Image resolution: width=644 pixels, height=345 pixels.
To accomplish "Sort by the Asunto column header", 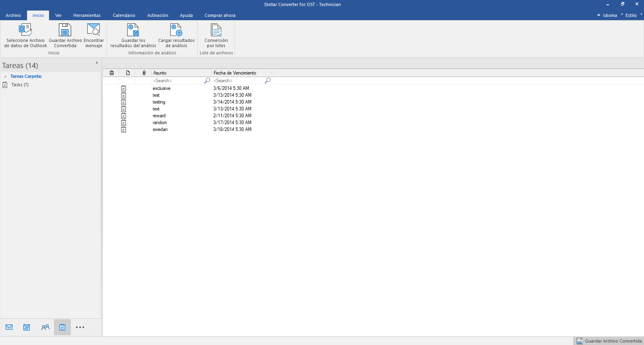I will 181,73.
